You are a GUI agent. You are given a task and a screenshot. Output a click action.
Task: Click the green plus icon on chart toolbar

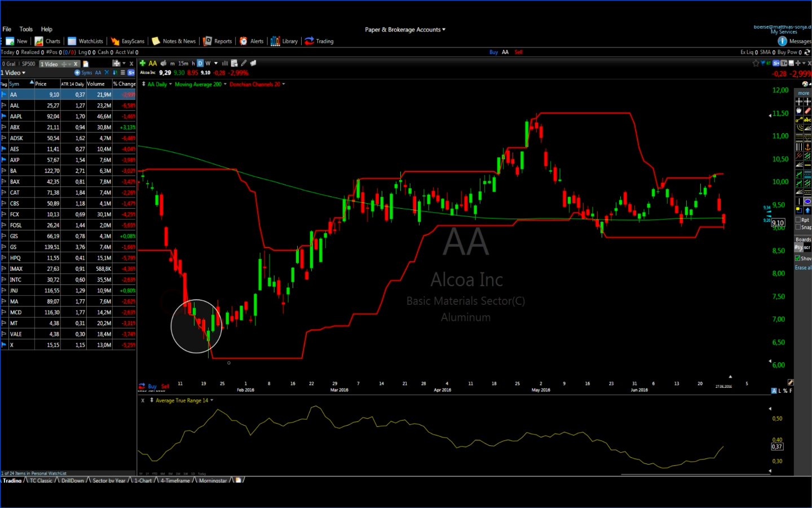tap(143, 63)
